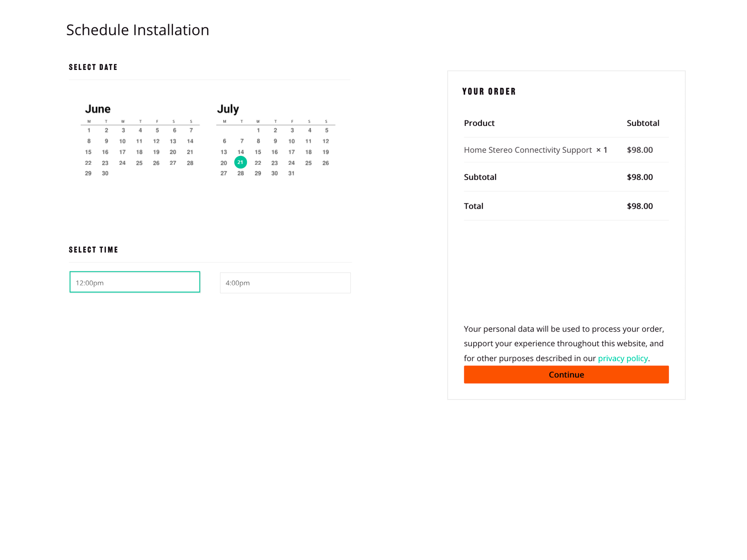Choose June 22 date
The width and height of the screenshot is (747, 560).
click(x=88, y=163)
